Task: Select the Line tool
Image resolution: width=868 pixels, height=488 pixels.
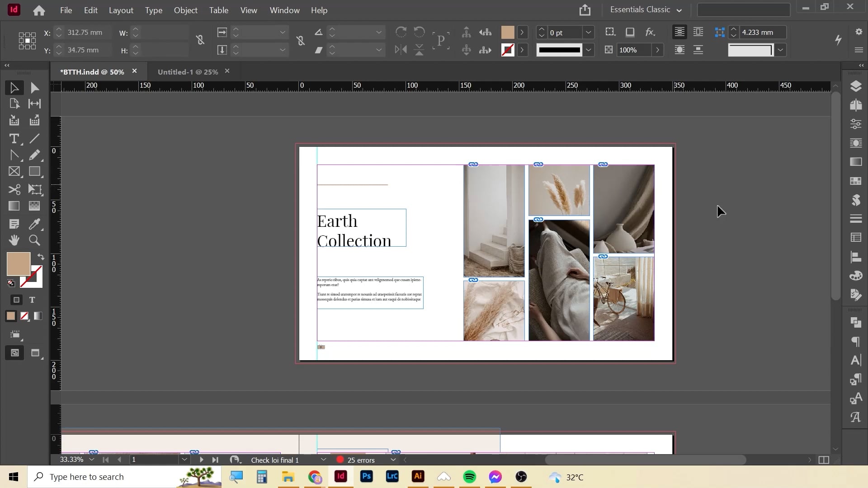Action: [34, 139]
